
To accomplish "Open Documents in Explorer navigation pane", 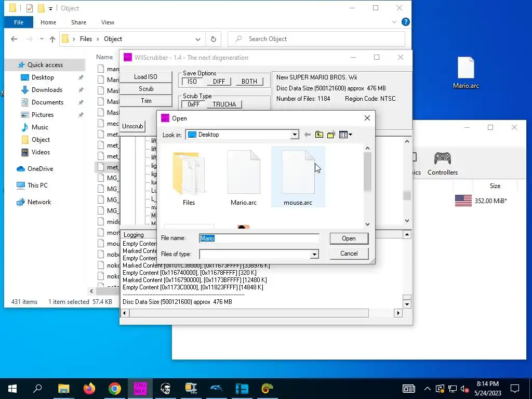I will pyautogui.click(x=47, y=102).
